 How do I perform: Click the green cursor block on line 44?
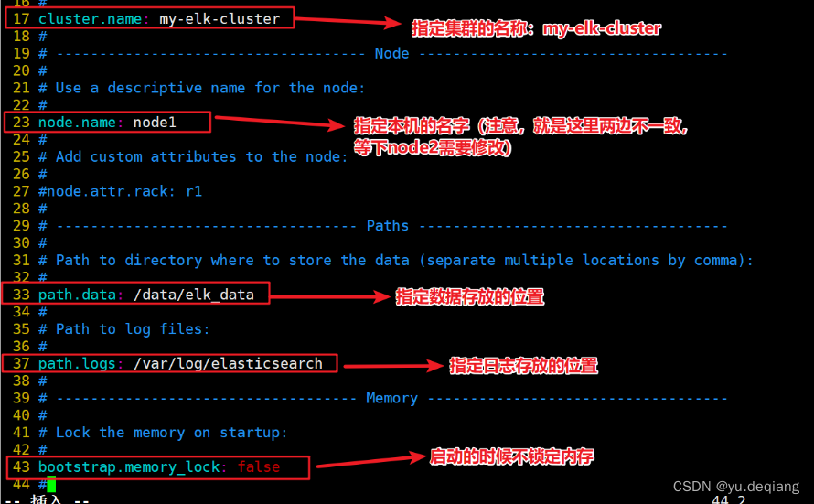(x=51, y=484)
